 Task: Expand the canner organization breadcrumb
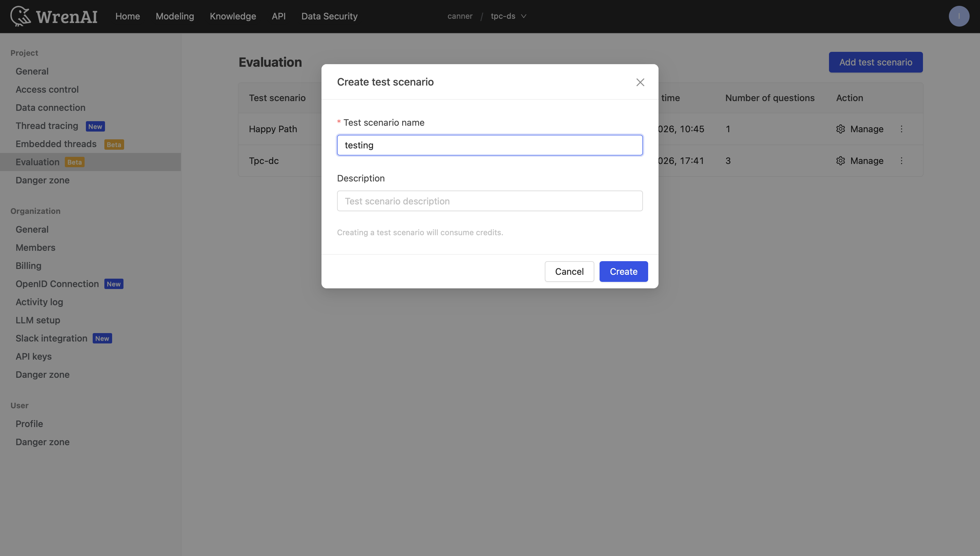click(x=460, y=16)
